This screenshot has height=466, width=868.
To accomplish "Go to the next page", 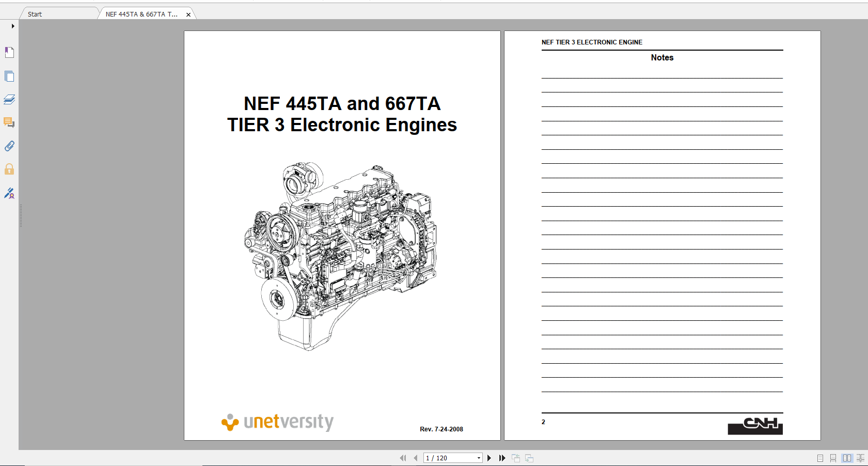I will point(489,458).
